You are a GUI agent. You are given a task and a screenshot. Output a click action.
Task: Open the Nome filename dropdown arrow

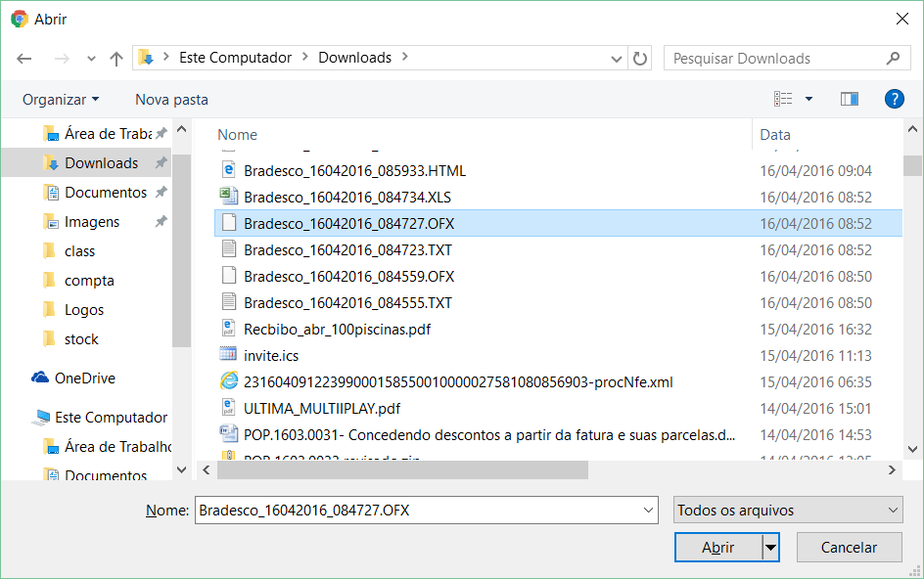[649, 511]
